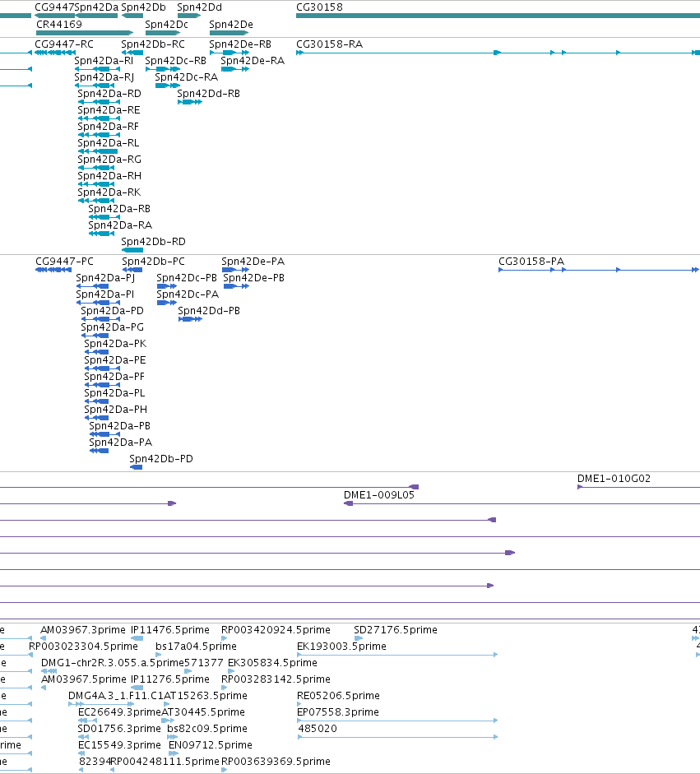
Task: Click protein Spn42Da-PH
Action: (115, 410)
